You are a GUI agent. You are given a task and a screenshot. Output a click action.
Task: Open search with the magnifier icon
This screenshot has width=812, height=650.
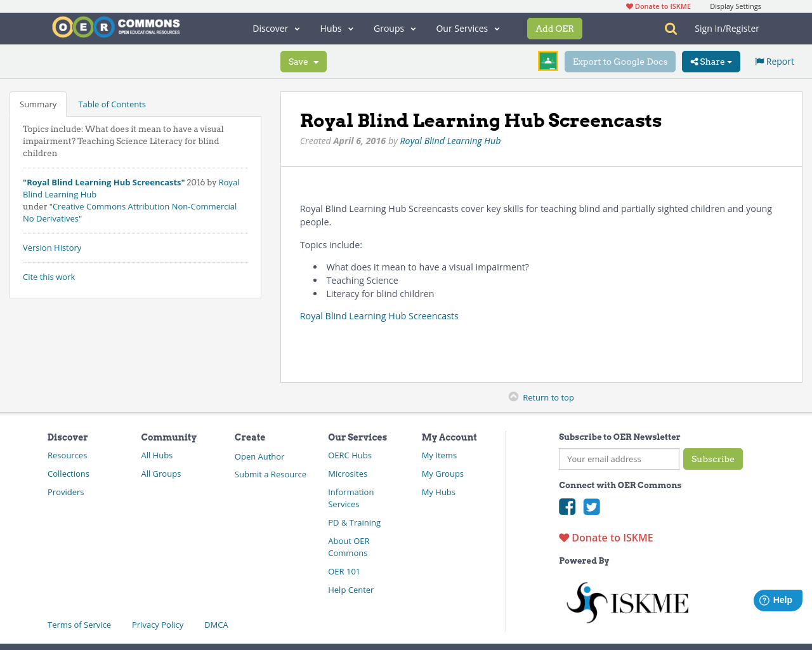[671, 29]
